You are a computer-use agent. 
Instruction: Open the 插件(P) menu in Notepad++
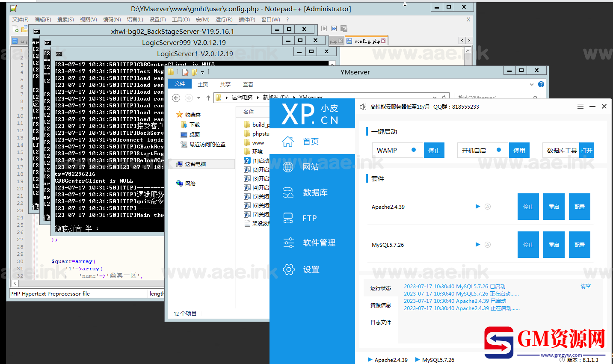tap(247, 20)
